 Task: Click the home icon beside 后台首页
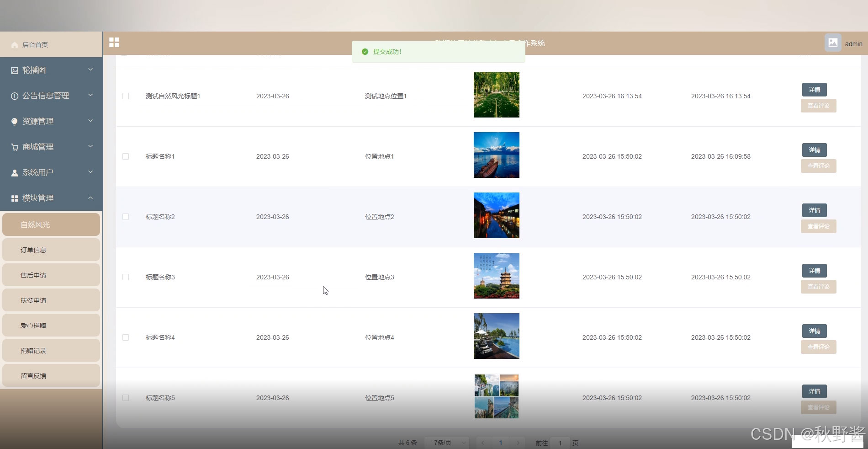pos(15,45)
